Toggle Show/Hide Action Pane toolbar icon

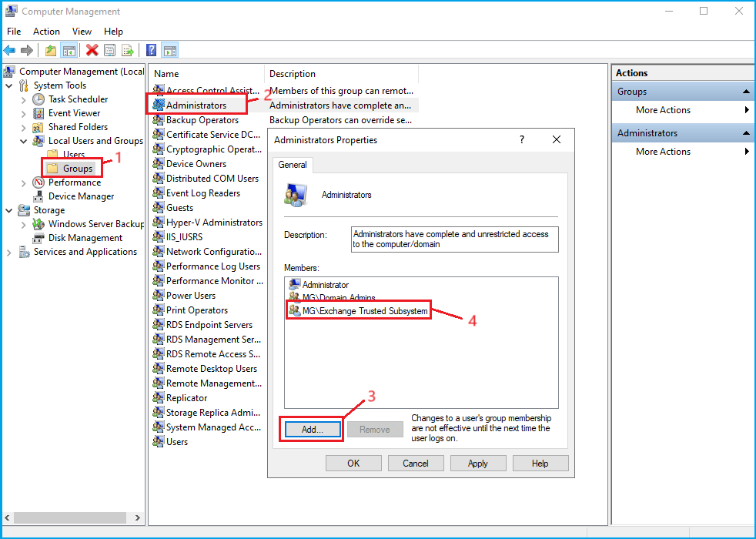tap(170, 51)
